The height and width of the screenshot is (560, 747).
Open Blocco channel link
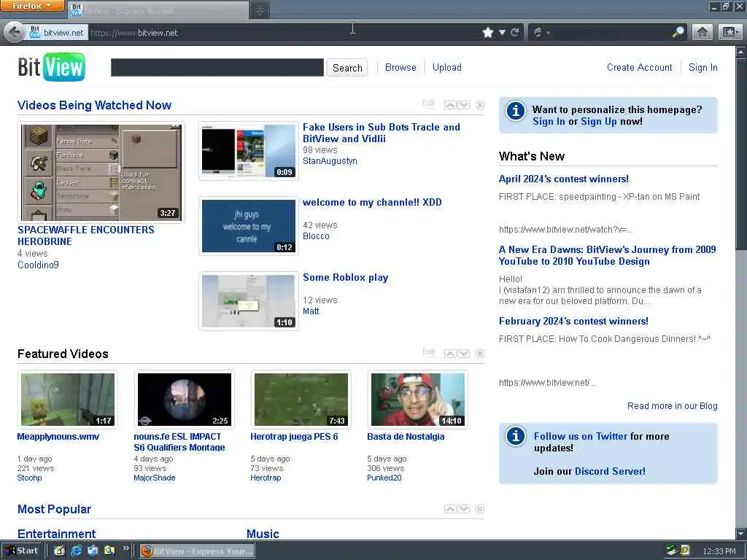[x=316, y=236]
